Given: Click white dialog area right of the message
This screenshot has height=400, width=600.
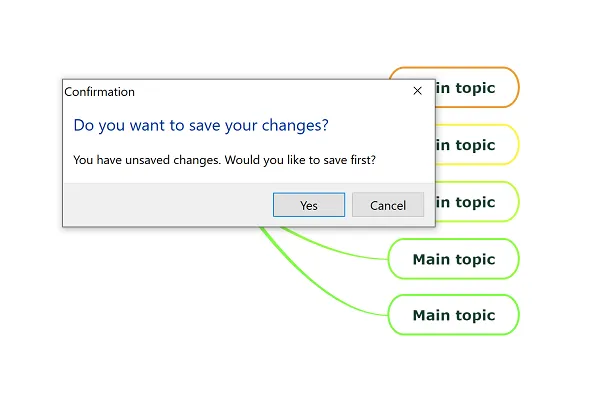Looking at the screenshot, I should (410, 159).
